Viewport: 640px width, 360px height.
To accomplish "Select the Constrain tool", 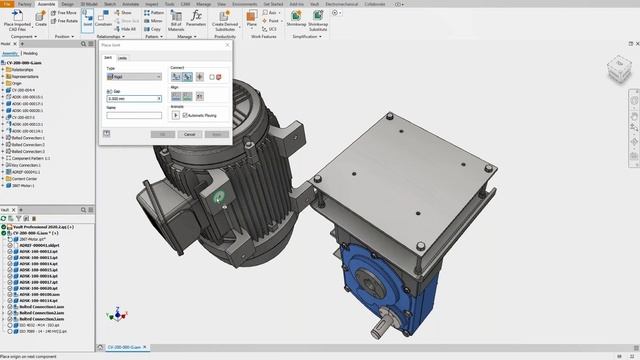I will tap(103, 18).
